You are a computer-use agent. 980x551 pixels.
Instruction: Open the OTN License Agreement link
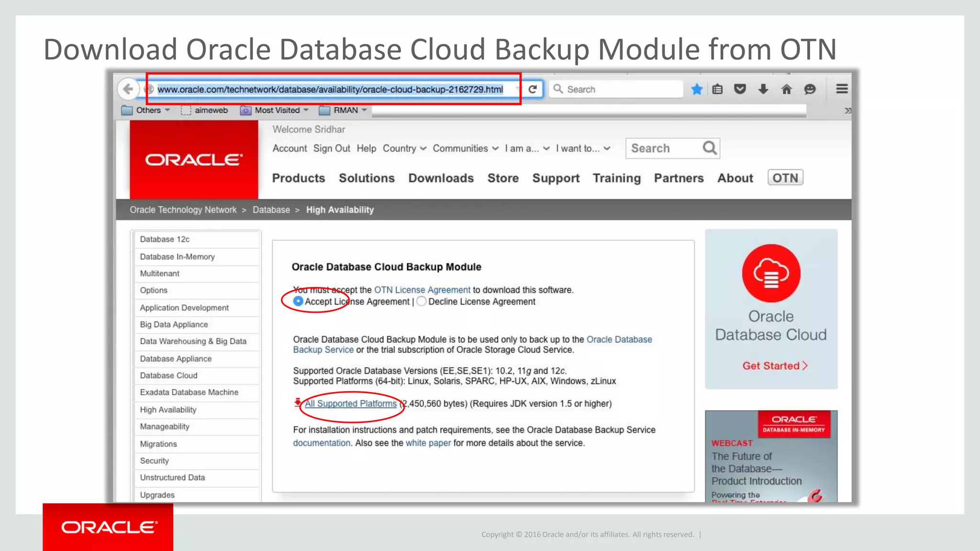(422, 290)
